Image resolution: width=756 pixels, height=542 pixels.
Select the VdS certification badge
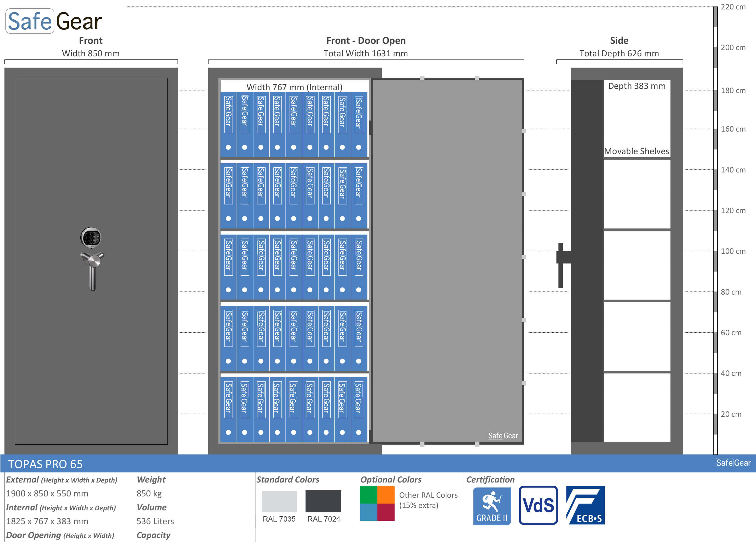pos(538,505)
